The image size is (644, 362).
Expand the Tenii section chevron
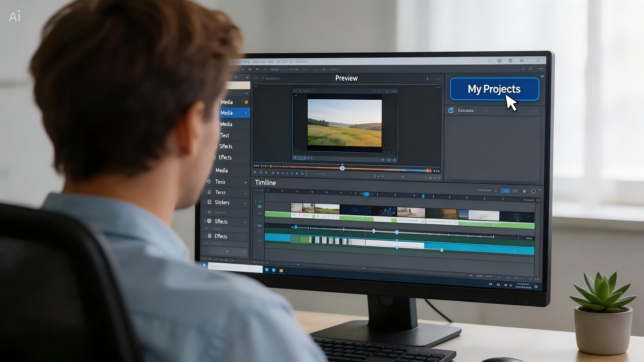(246, 183)
